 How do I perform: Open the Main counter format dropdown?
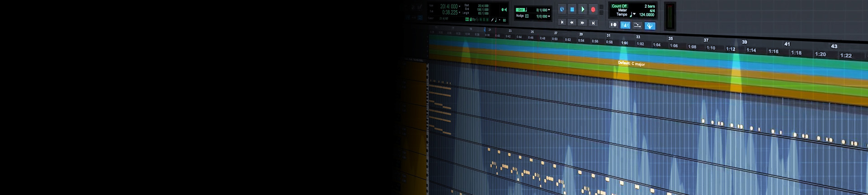tap(459, 6)
